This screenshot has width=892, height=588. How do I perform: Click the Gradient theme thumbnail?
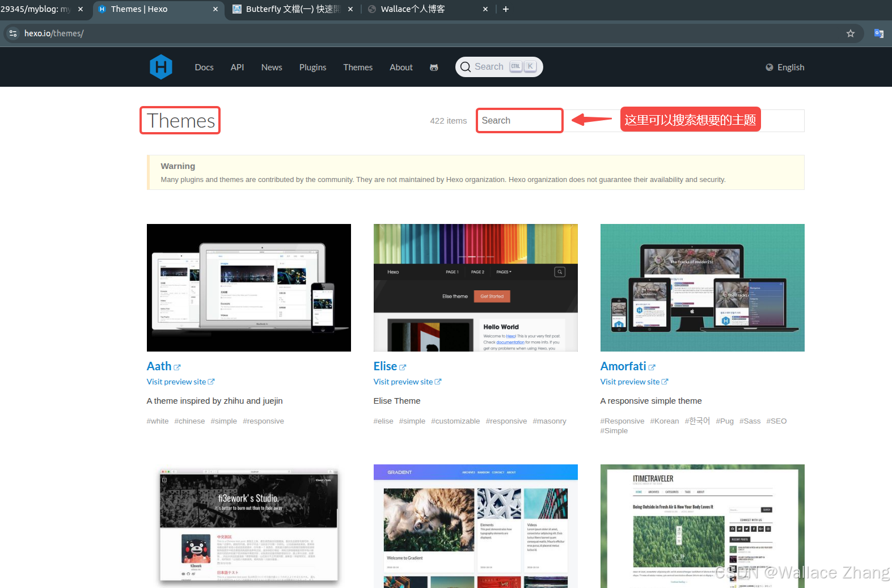tap(475, 526)
